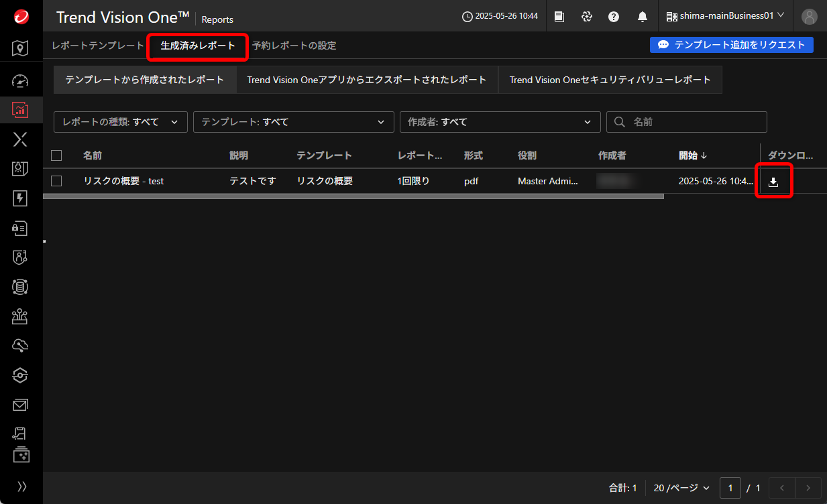Click the page number input box

(730, 488)
